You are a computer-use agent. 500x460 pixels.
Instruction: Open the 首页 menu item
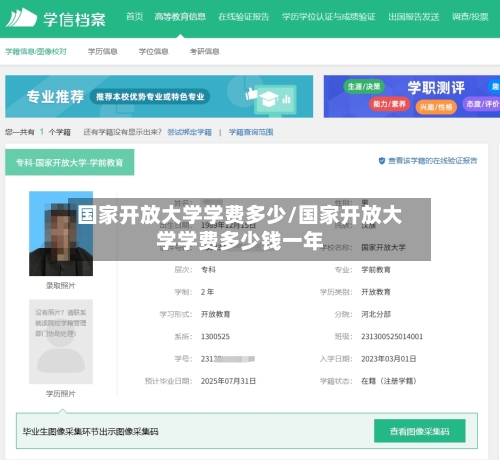[x=135, y=17]
